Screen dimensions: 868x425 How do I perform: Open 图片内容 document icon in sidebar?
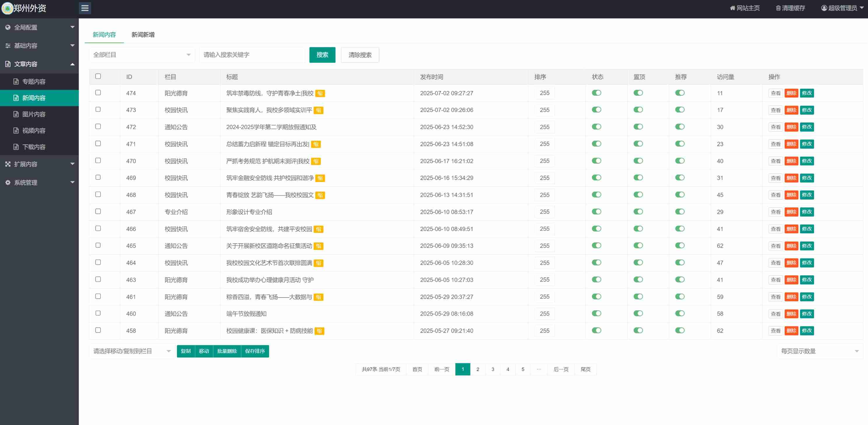click(x=16, y=114)
